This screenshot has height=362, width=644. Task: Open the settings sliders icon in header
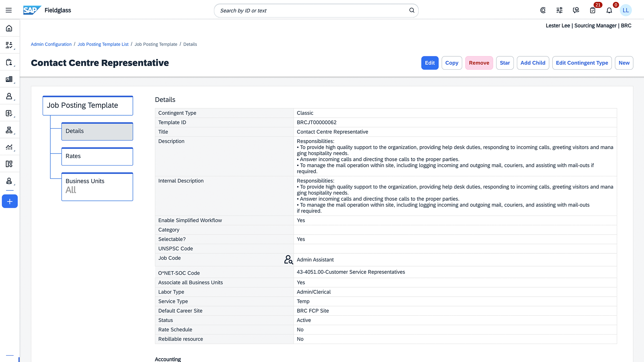click(x=559, y=10)
